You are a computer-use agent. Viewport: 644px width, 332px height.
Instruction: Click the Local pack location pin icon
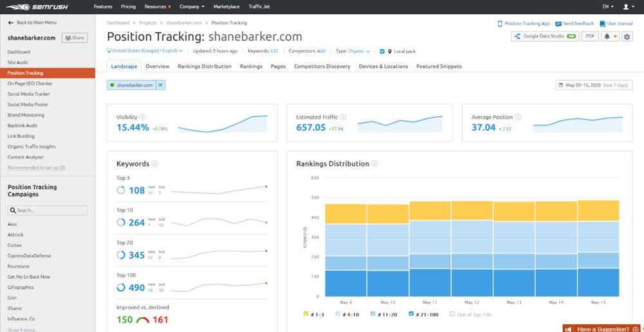click(x=390, y=51)
